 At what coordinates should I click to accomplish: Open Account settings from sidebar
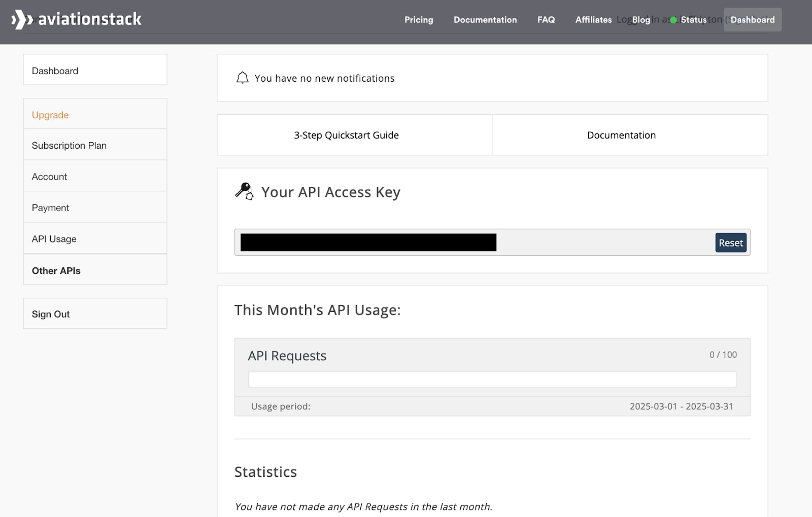click(49, 177)
